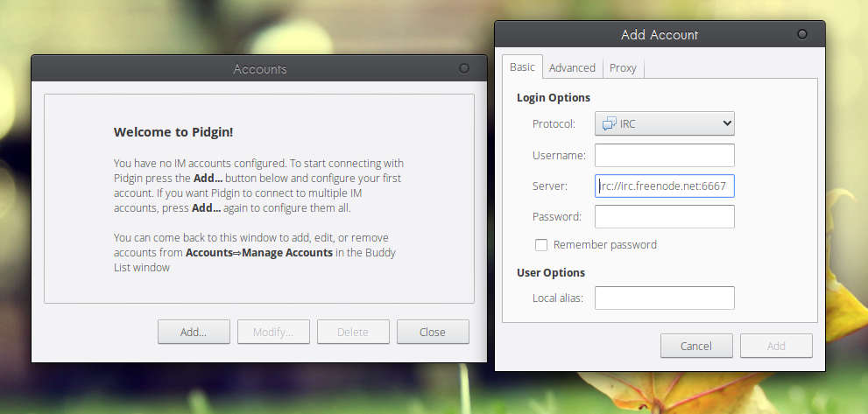Click the 'Login Options' section heading
The width and height of the screenshot is (868, 414).
tap(554, 97)
